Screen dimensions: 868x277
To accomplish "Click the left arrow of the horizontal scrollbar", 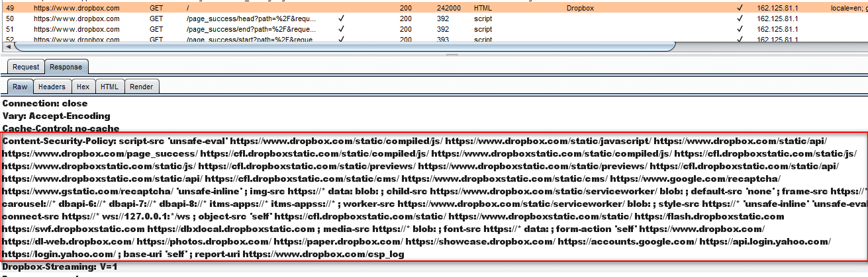I will pos(8,46).
